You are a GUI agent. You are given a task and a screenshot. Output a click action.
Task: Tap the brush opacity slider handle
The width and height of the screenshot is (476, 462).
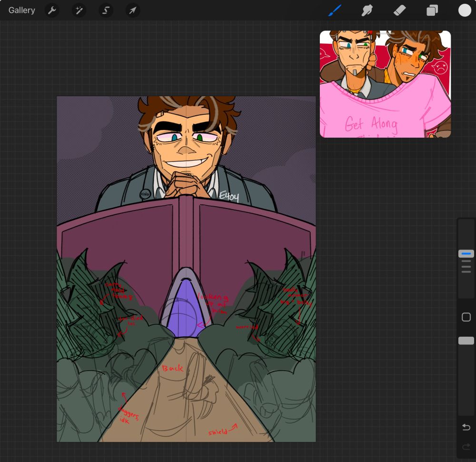(x=466, y=341)
